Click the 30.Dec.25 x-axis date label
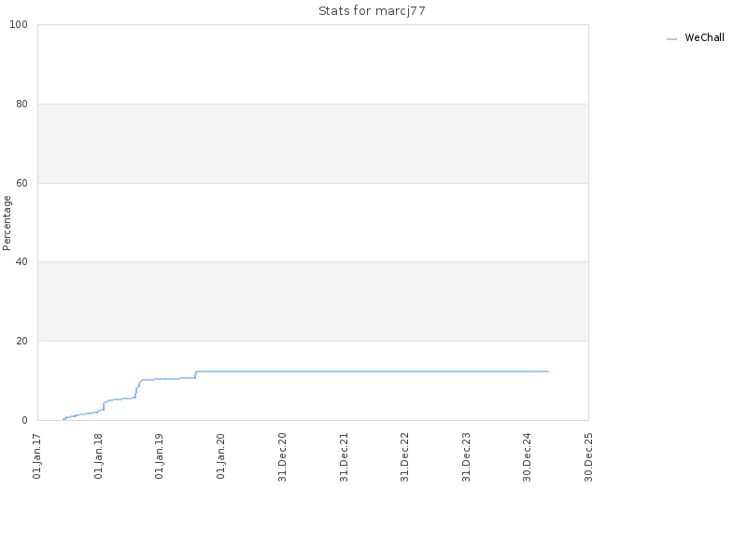Screen dimensions: 747x560 tap(588, 457)
